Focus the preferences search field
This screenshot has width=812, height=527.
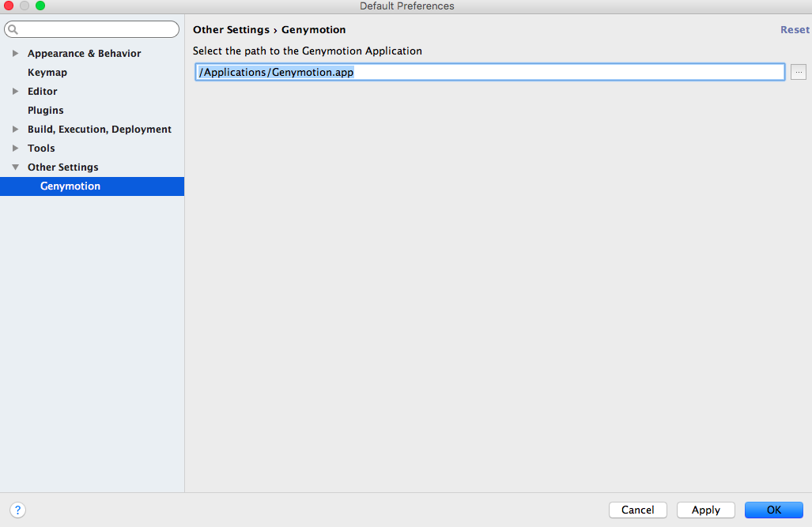93,29
